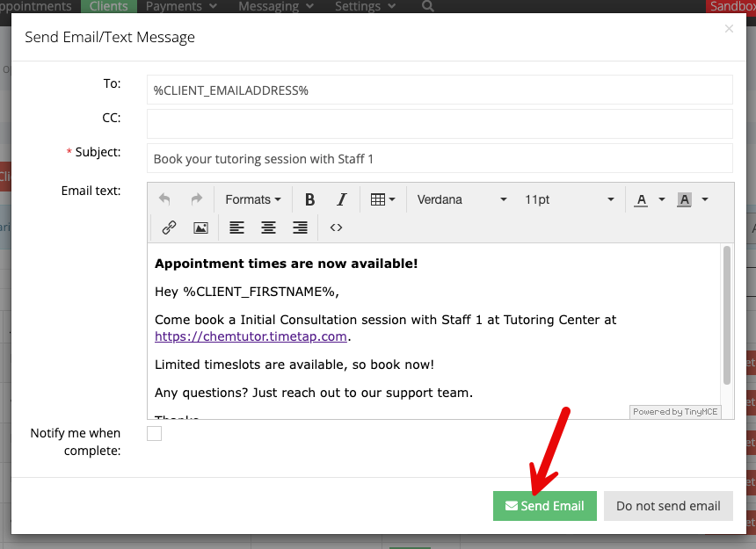Click the search magnifier icon in top bar

pyautogui.click(x=427, y=6)
